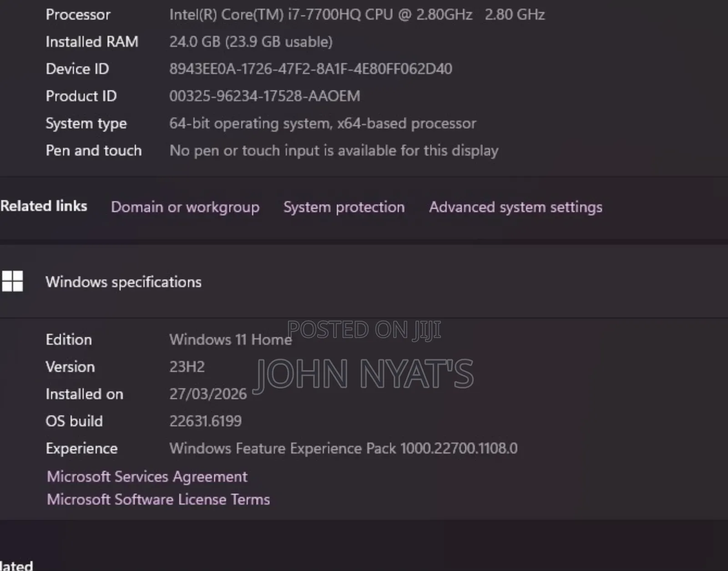
Task: Click the Device ID label
Action: (77, 69)
